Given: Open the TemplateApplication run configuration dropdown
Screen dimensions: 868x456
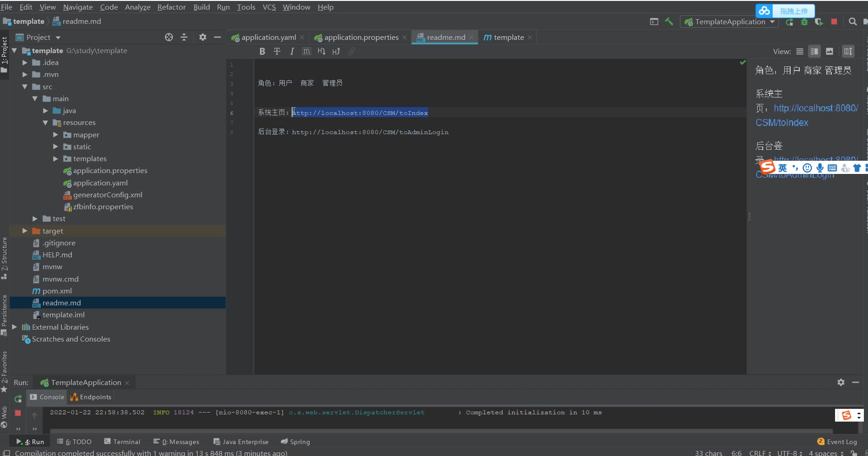Looking at the screenshot, I should pyautogui.click(x=730, y=22).
